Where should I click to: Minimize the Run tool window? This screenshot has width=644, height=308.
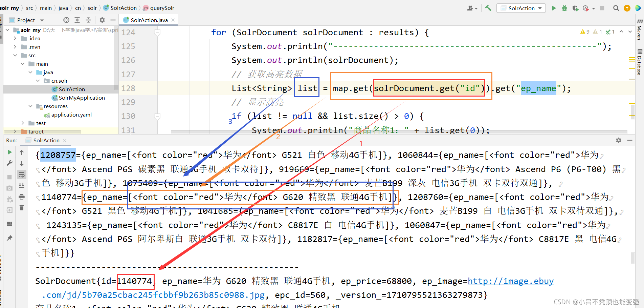click(x=630, y=140)
